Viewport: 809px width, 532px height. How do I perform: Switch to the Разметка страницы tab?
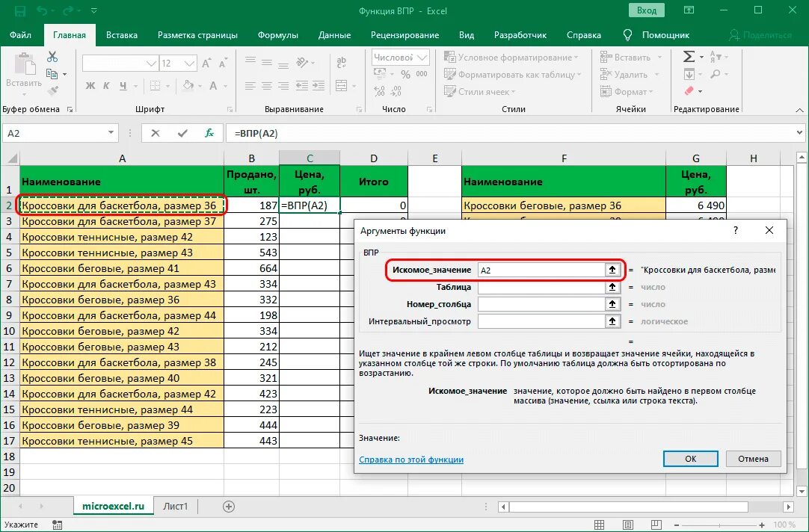point(197,35)
